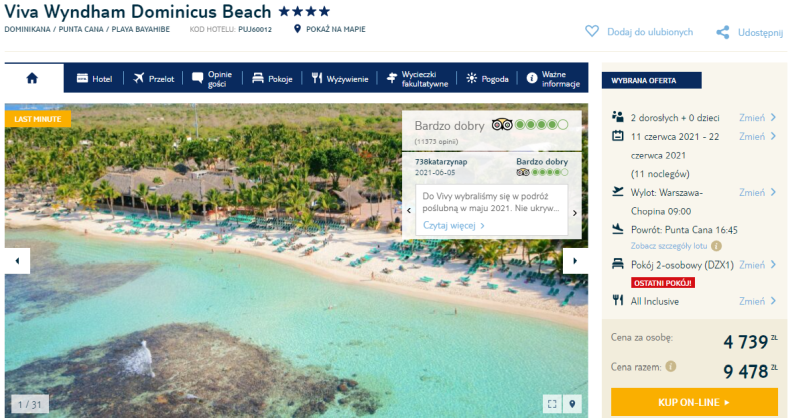
Task: Click the Zobacz szczegóły lotu link
Action: click(x=669, y=246)
